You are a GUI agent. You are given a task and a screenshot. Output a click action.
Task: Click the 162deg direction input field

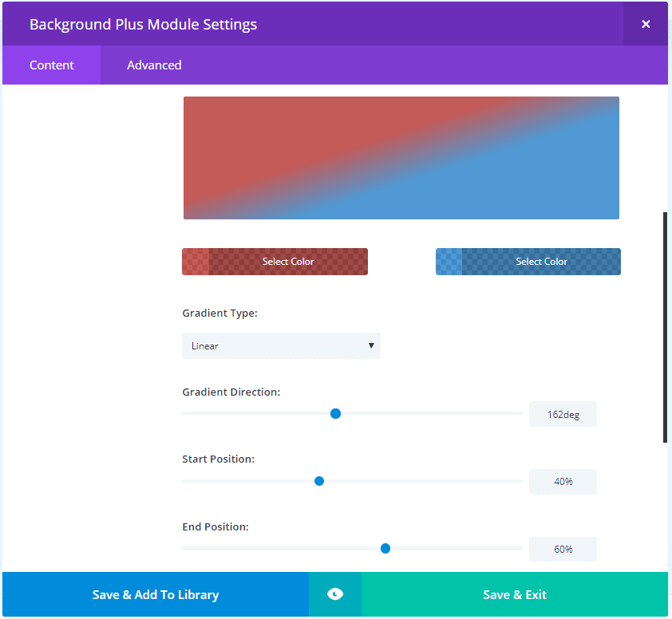[563, 415]
